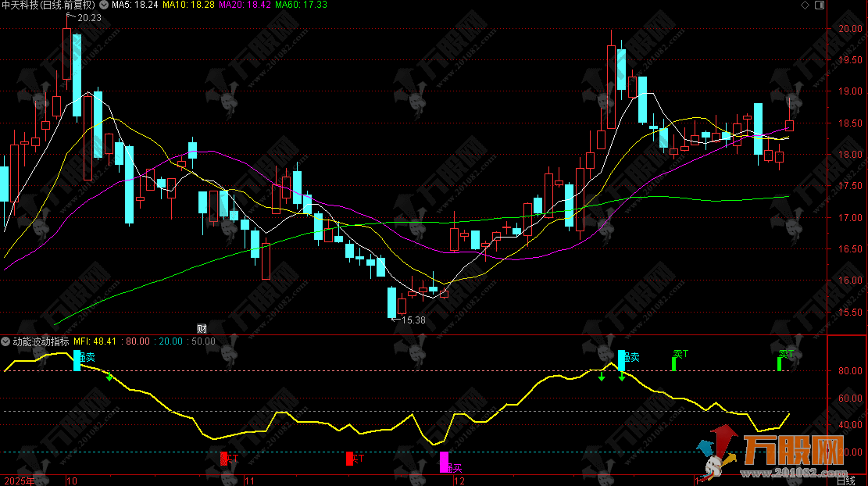The image size is (868, 486).
Task: Select the MA60: 17.33 moving average label
Action: [301, 5]
